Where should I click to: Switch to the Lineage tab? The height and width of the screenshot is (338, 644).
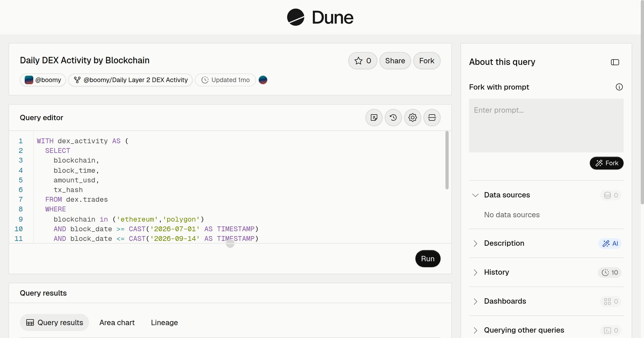[x=164, y=322]
